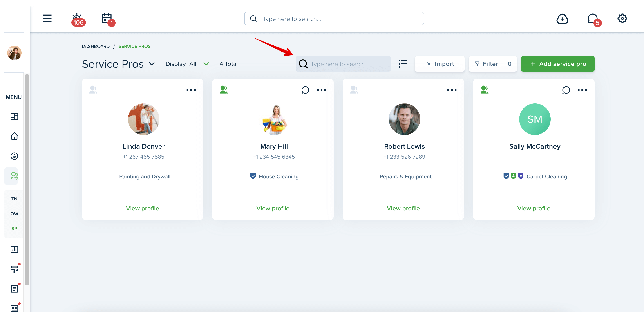Click Sally's purple star shield badge
Image resolution: width=644 pixels, height=312 pixels.
[x=521, y=176]
